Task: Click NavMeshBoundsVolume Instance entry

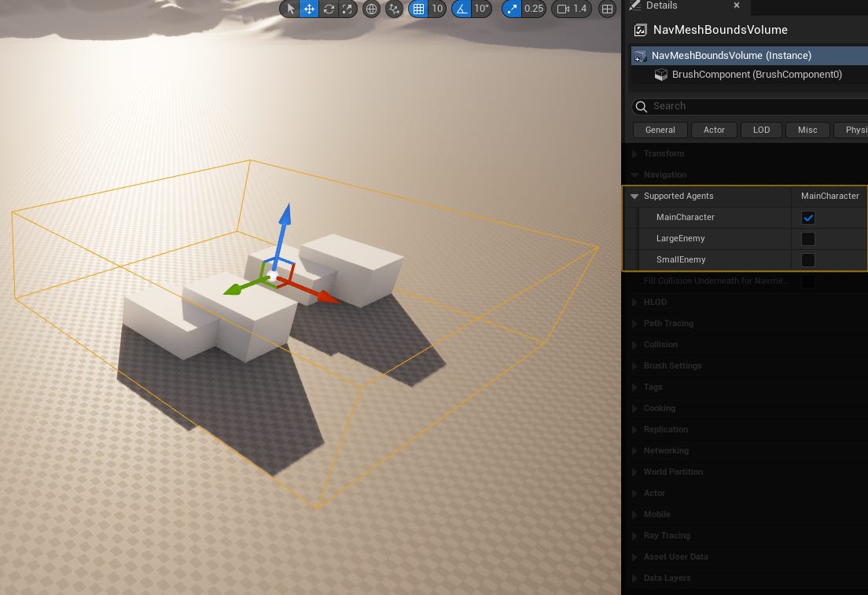Action: tap(731, 55)
